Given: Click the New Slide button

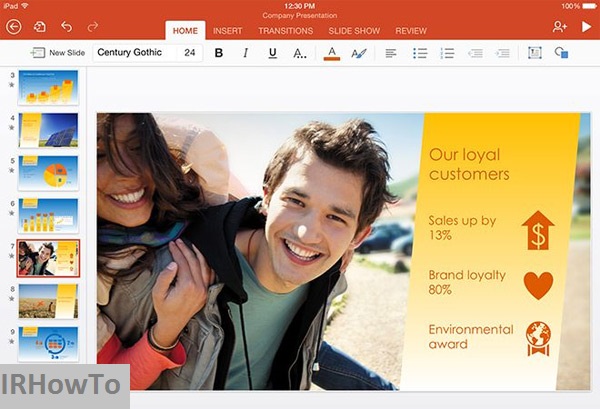Looking at the screenshot, I should point(58,53).
